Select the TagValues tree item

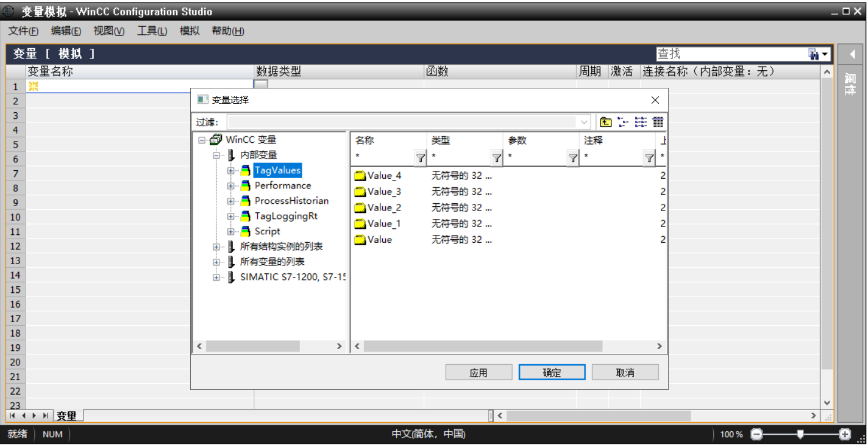[x=277, y=170]
